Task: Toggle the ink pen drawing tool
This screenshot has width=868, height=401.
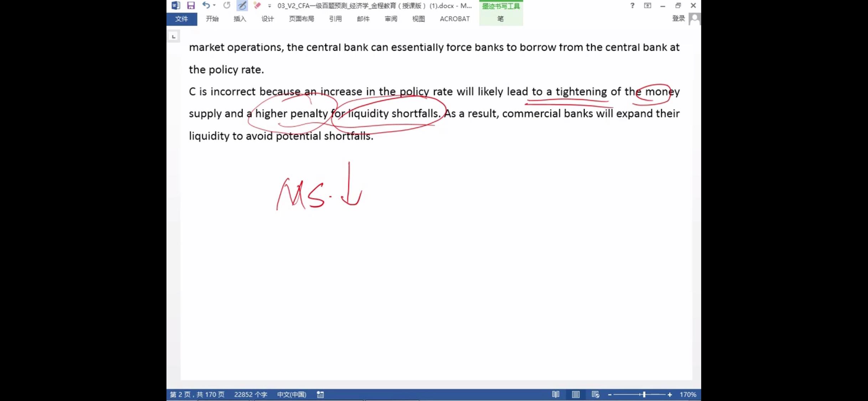Action: [242, 5]
